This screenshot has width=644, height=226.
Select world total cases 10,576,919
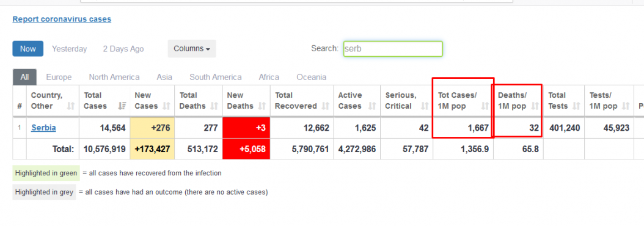click(104, 149)
